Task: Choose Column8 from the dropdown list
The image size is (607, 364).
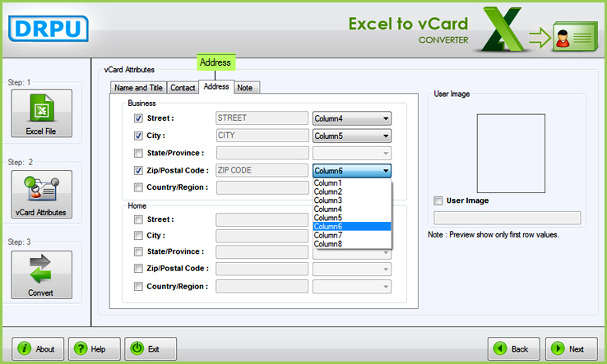Action: (x=352, y=244)
